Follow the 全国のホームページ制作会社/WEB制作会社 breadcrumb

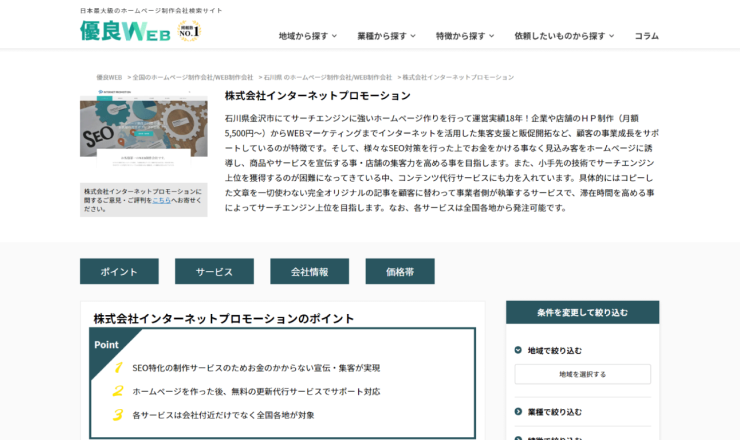coord(193,77)
